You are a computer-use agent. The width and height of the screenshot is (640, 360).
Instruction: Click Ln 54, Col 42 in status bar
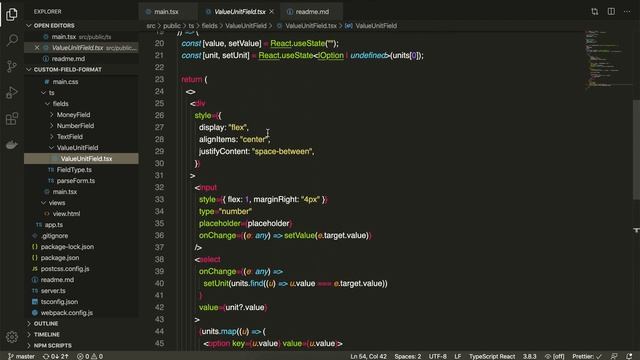[x=368, y=356]
